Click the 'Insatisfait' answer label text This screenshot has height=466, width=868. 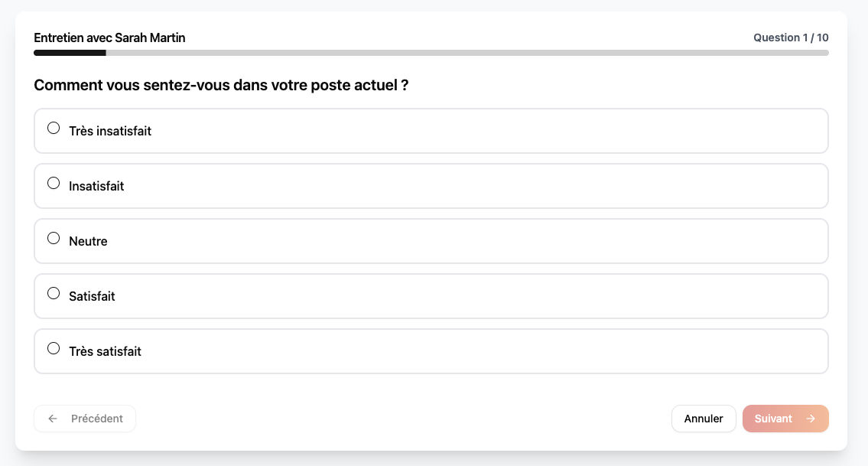click(96, 186)
